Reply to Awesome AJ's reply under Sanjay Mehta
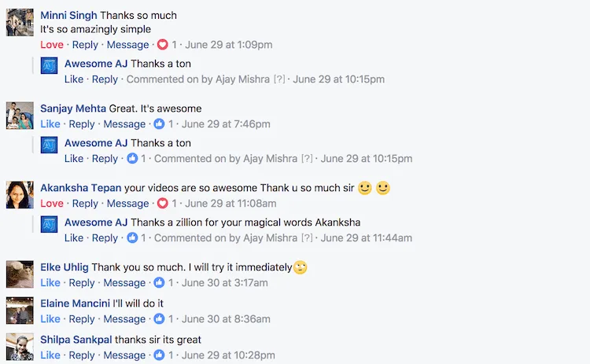 105,159
